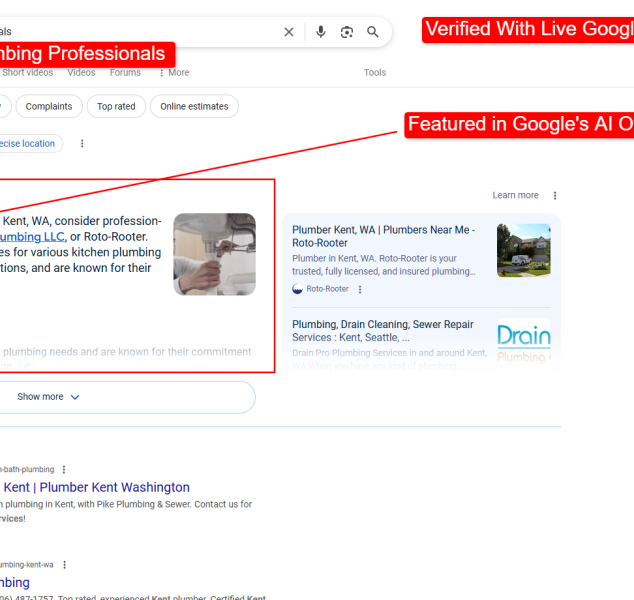The width and height of the screenshot is (634, 600).
Task: Open Google Lens image search icon
Action: pos(347,32)
